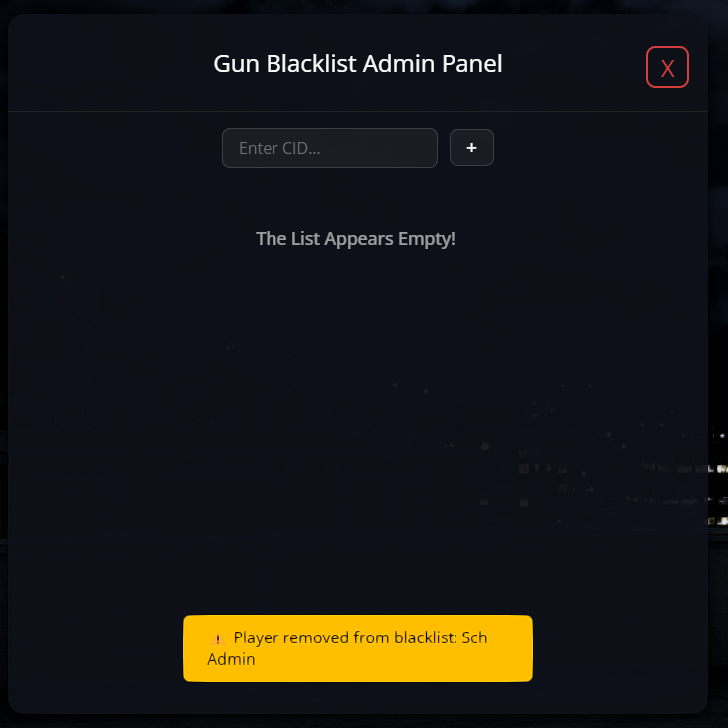Click the word Admin in panel title

(399, 63)
